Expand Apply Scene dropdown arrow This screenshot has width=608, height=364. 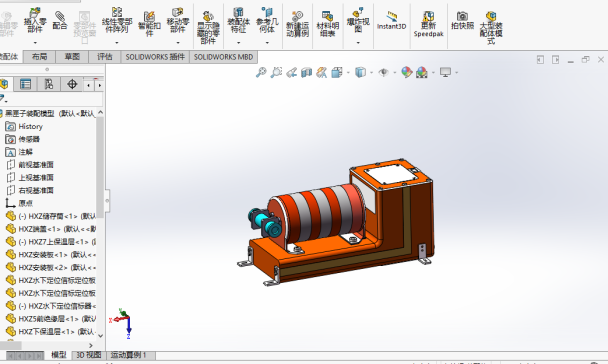[433, 72]
